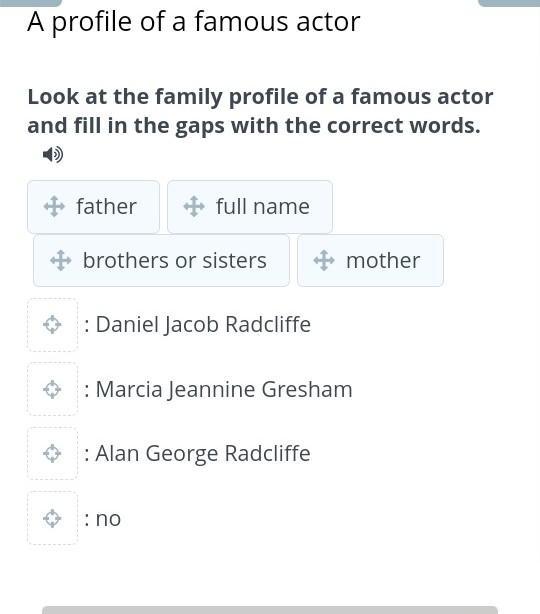Click move handle on brothers or sisters tile

[61, 260]
